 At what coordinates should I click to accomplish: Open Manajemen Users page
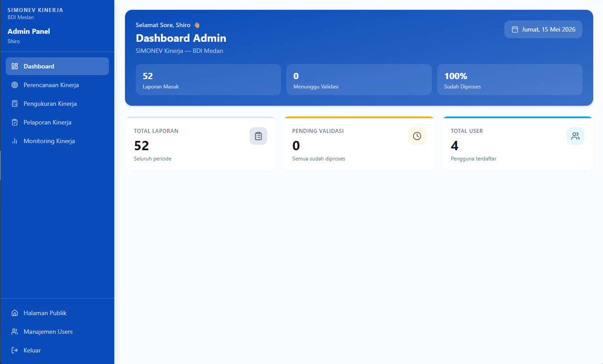tap(57, 332)
